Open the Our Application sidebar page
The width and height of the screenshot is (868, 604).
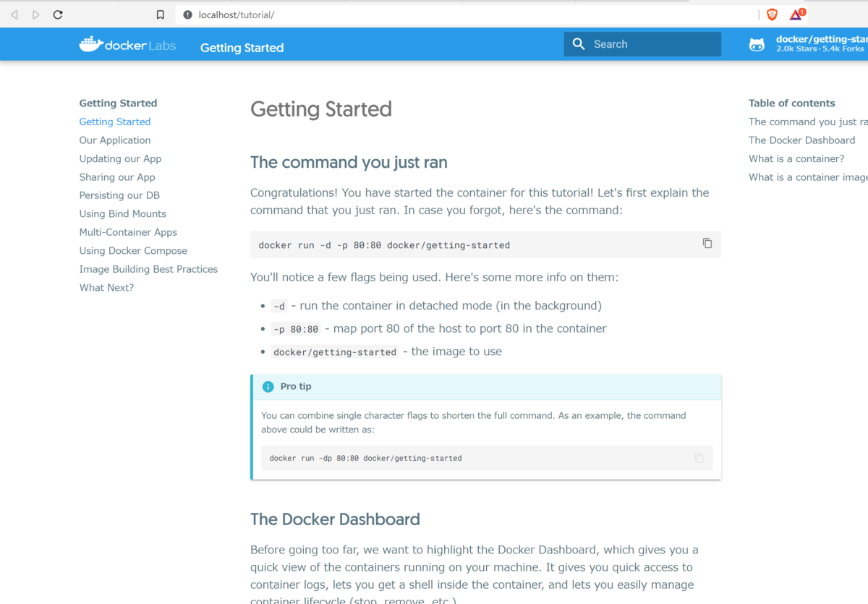[x=115, y=140]
